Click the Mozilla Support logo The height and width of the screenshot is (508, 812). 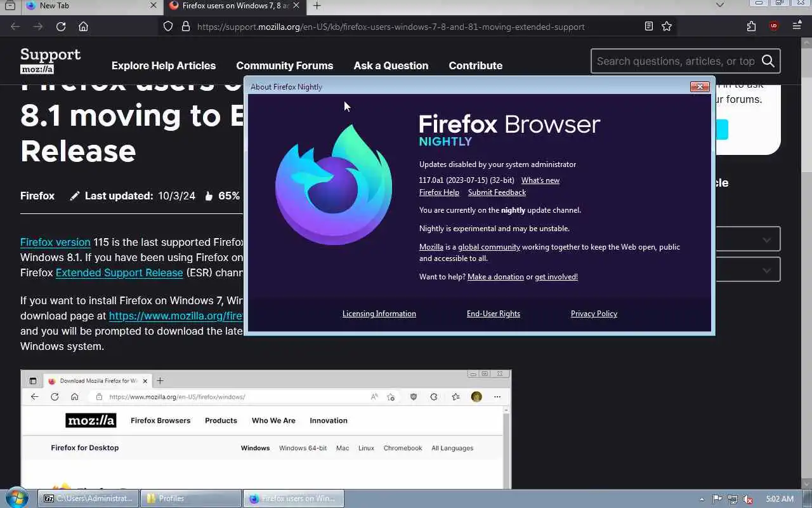[x=50, y=62]
